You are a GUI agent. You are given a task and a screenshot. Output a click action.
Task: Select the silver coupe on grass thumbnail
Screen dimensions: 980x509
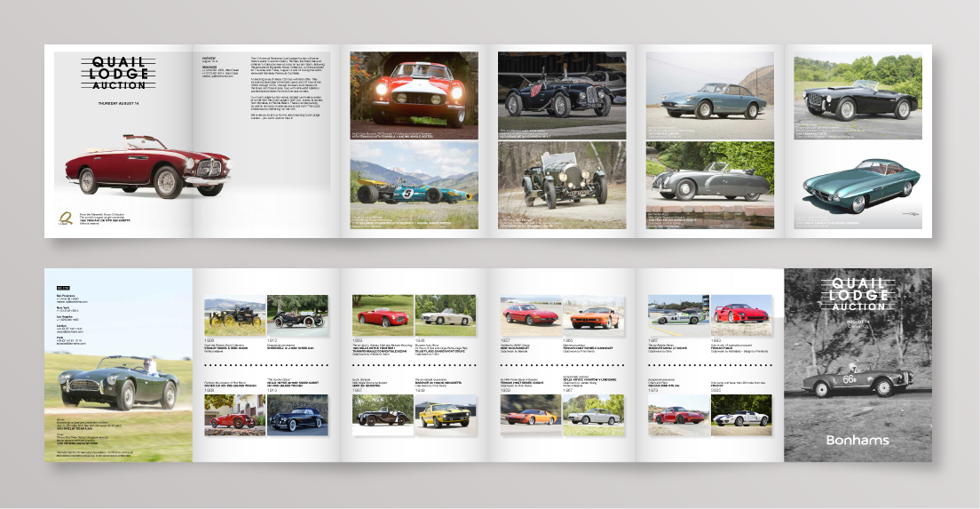coord(594,415)
